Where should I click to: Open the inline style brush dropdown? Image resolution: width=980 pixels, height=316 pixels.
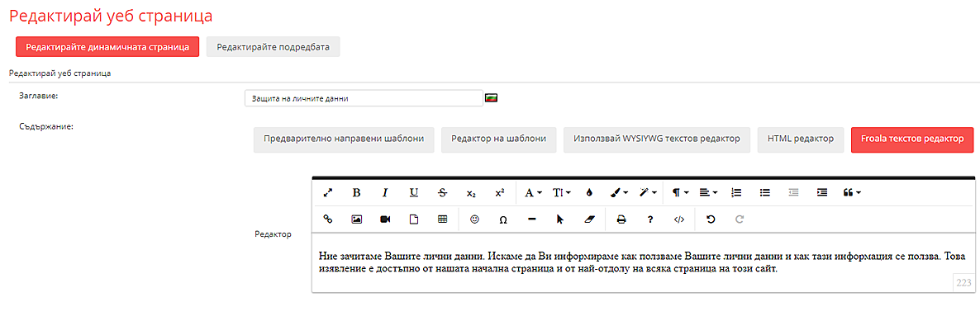(619, 193)
